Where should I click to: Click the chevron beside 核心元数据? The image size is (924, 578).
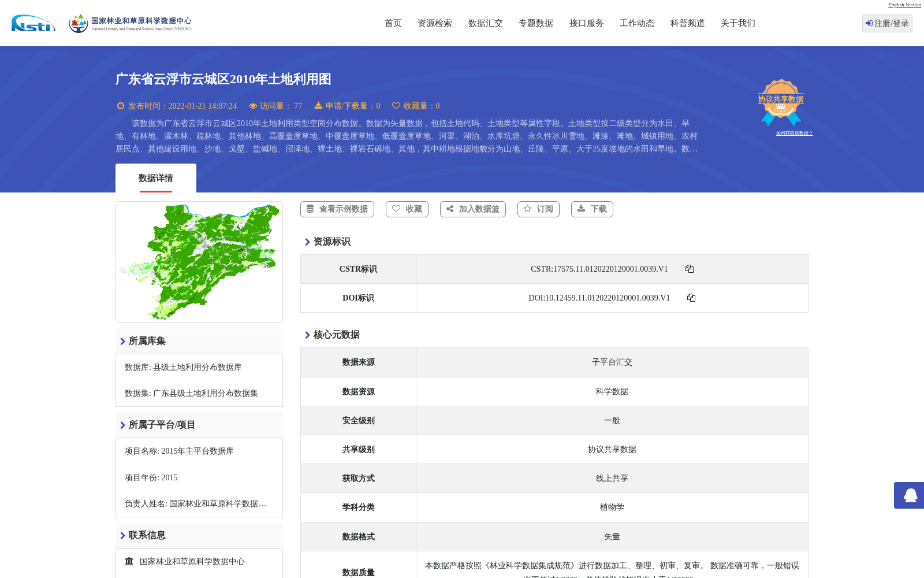[307, 335]
